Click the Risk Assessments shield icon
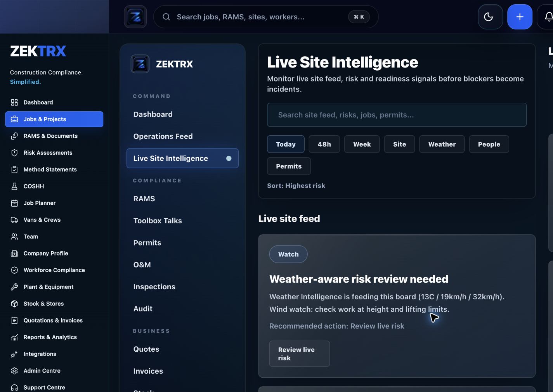This screenshot has width=553, height=392. tap(14, 153)
